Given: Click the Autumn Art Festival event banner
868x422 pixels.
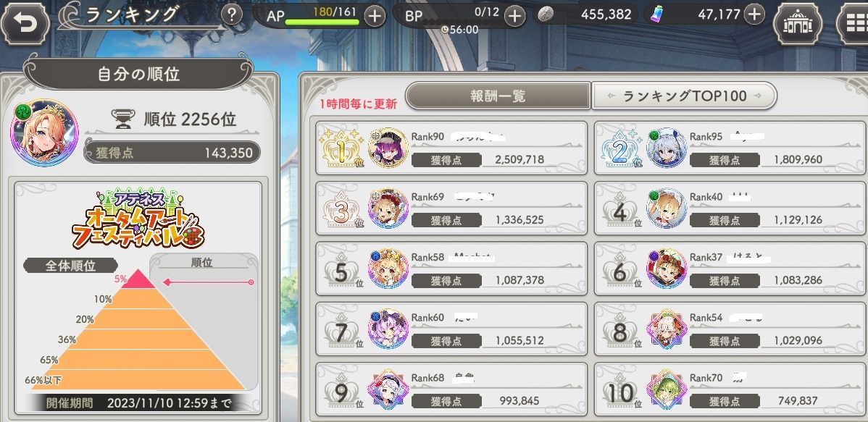Looking at the screenshot, I should 138,219.
